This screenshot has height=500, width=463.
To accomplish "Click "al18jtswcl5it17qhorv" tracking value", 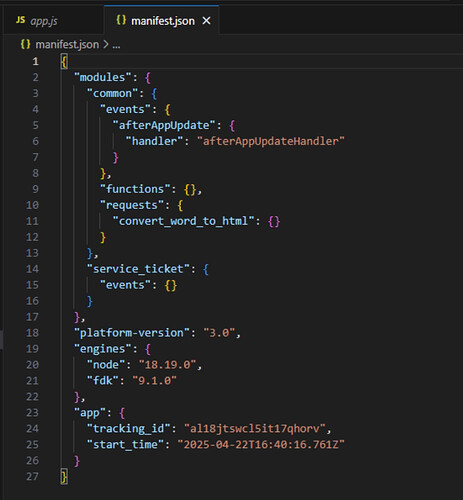I will coord(255,429).
